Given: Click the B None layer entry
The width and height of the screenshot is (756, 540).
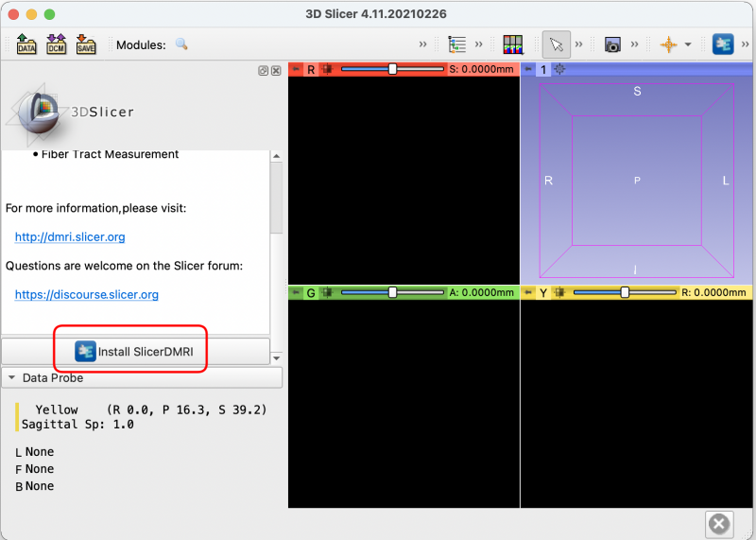Looking at the screenshot, I should (35, 486).
